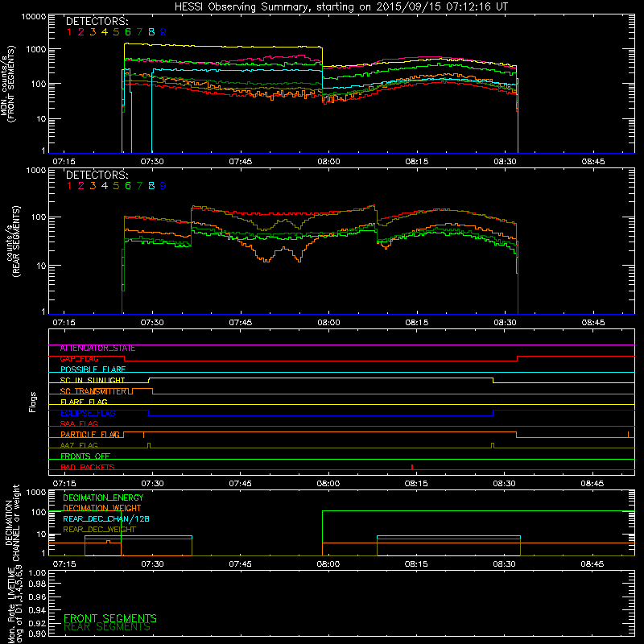This screenshot has width=644, height=644.
Task: Click the REAR_DEC_CHAN/128 legend label
Action: (x=106, y=519)
